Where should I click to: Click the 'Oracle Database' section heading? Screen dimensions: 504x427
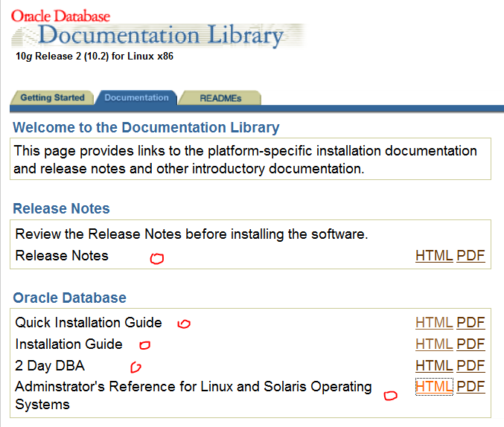tap(69, 298)
